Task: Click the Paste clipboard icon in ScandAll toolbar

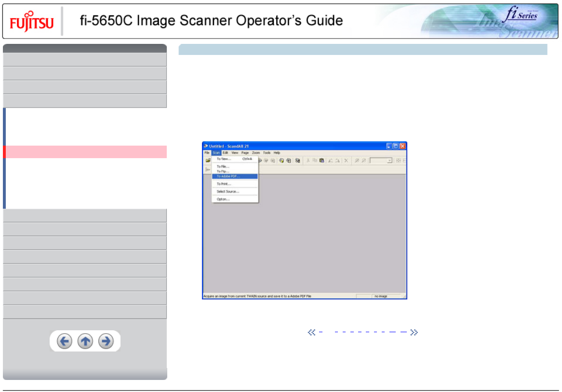Action: [322, 161]
